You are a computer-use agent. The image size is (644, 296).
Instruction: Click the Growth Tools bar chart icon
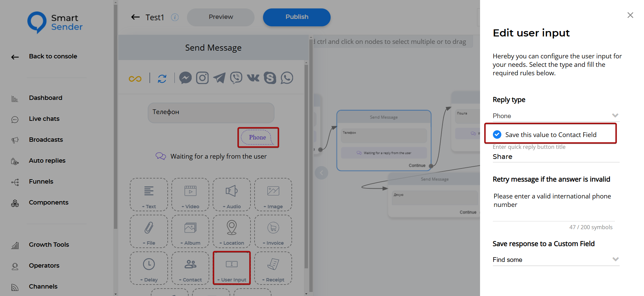[15, 245]
